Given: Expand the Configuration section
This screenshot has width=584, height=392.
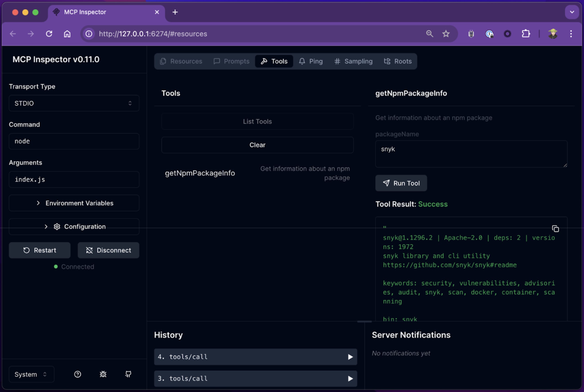Looking at the screenshot, I should [74, 226].
